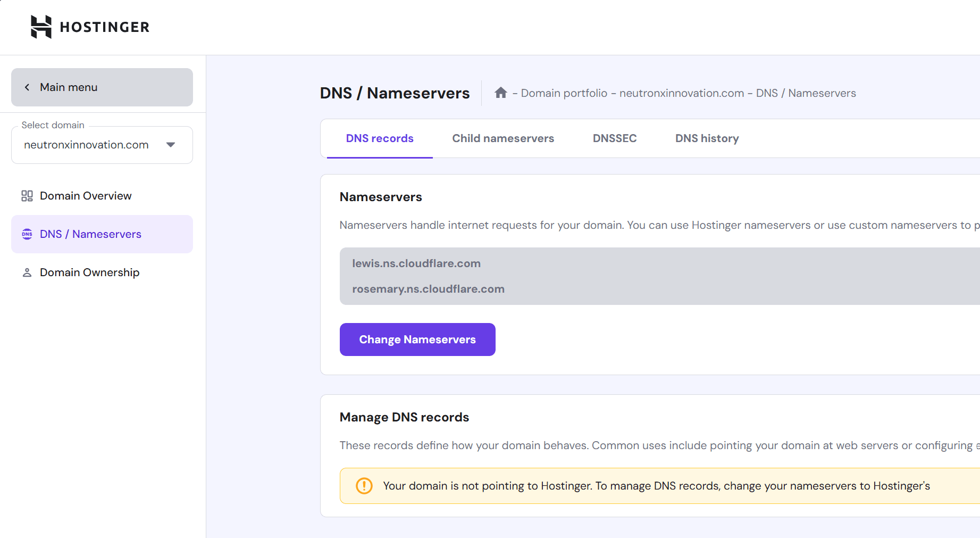
Task: Click the dropdown arrow next to the domain name
Action: [170, 144]
